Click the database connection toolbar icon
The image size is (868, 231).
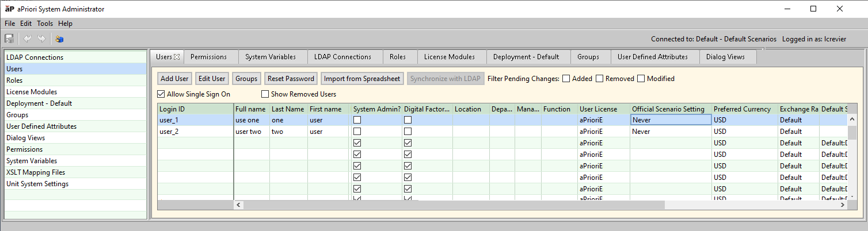59,39
